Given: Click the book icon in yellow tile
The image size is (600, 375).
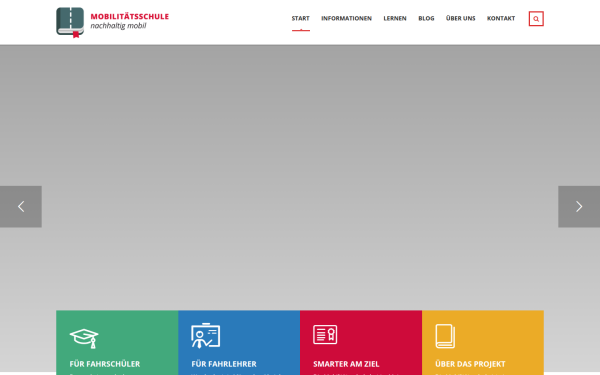Looking at the screenshot, I should tap(445, 336).
